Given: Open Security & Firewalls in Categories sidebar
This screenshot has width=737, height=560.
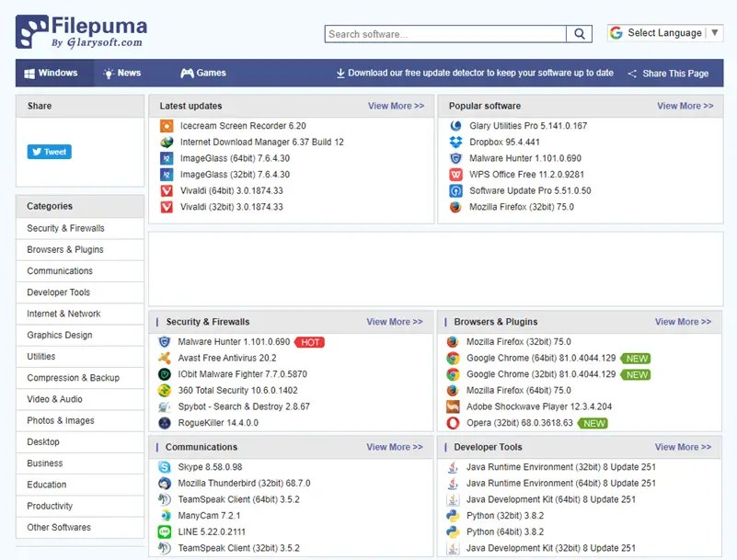Looking at the screenshot, I should pyautogui.click(x=80, y=228).
